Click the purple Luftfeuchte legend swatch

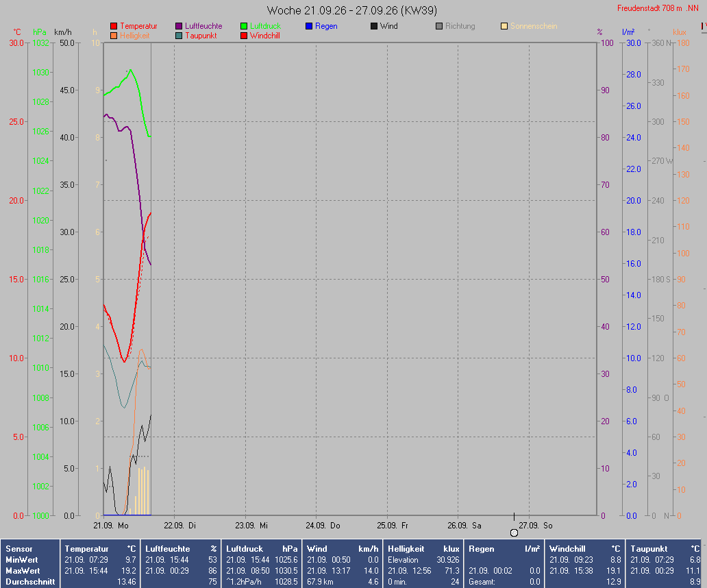(179, 26)
